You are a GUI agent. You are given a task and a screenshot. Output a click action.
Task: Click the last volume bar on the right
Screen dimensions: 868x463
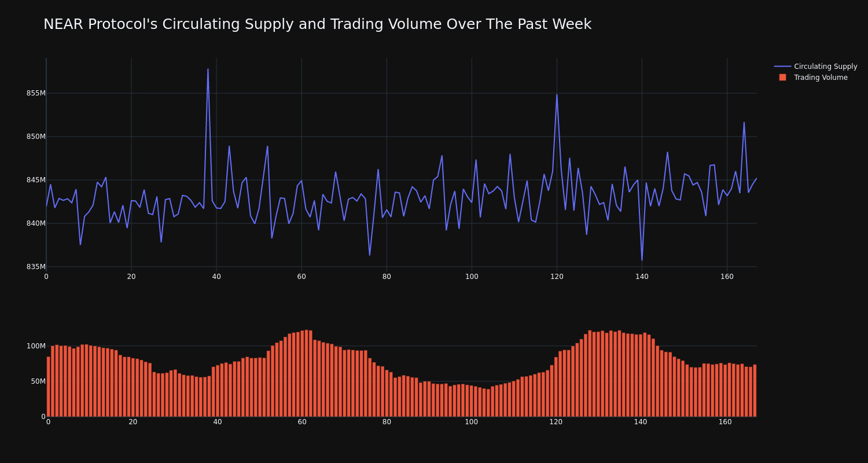click(755, 391)
